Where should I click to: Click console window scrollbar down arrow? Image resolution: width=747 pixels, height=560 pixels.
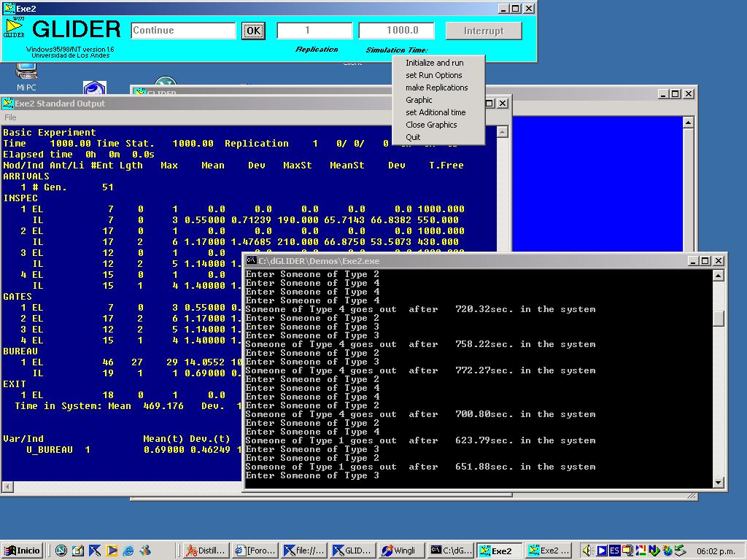click(719, 483)
